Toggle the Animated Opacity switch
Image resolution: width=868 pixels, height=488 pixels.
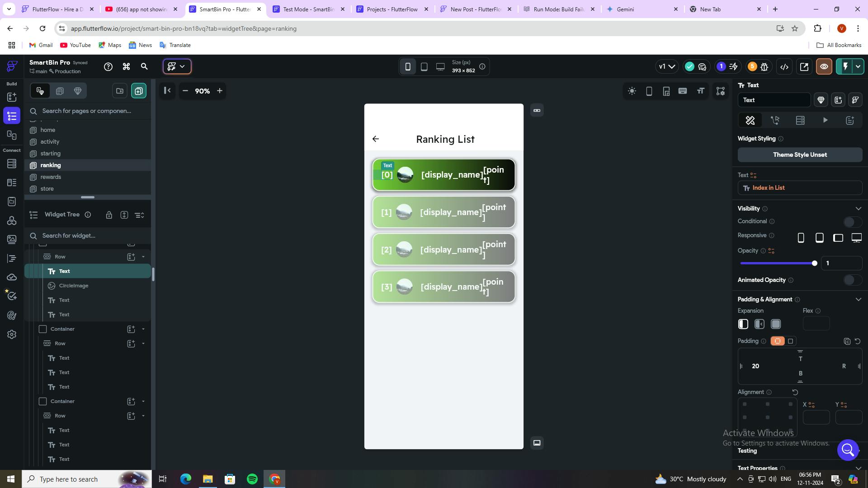point(852,280)
